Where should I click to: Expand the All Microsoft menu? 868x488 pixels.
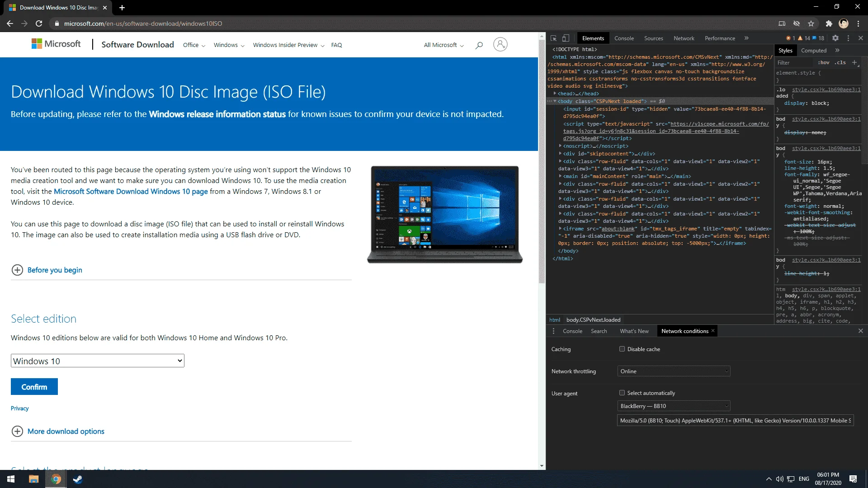(443, 45)
